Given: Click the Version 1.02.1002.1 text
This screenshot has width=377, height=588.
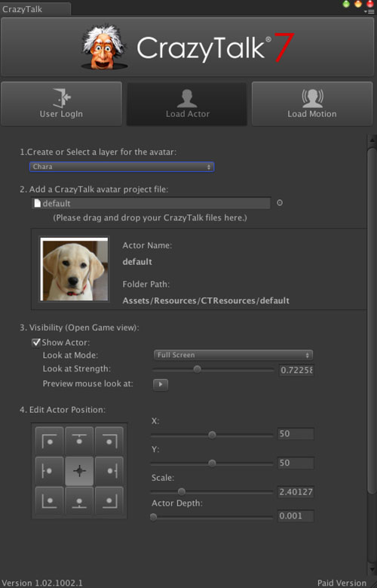Looking at the screenshot, I should pos(42,583).
